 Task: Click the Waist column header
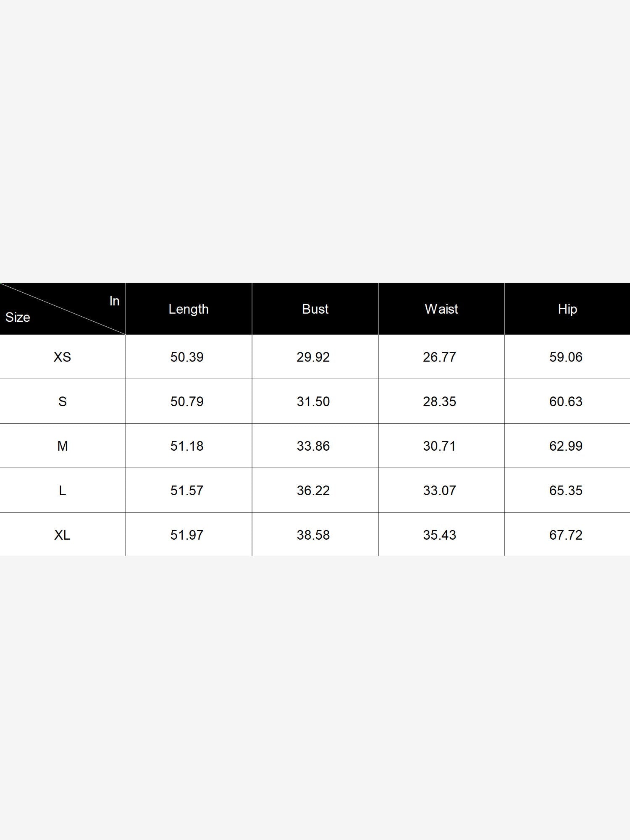(441, 309)
